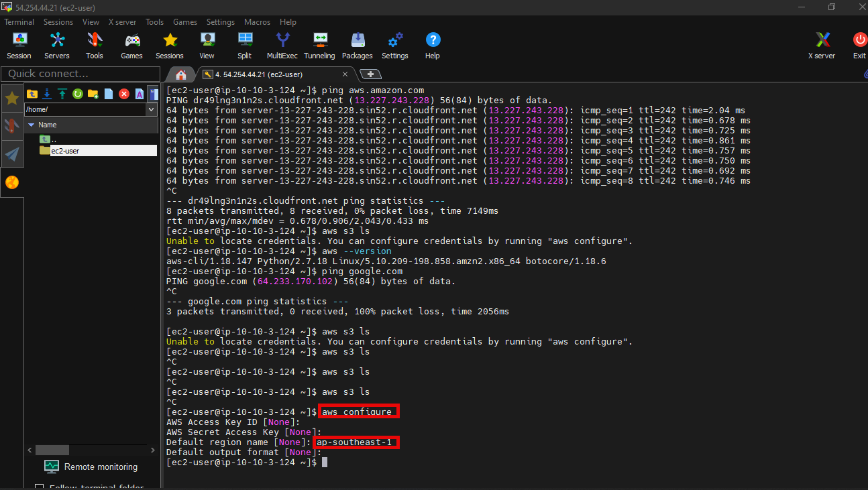Open the Tunneling toolbar icon
The width and height of the screenshot is (868, 490).
pos(320,46)
